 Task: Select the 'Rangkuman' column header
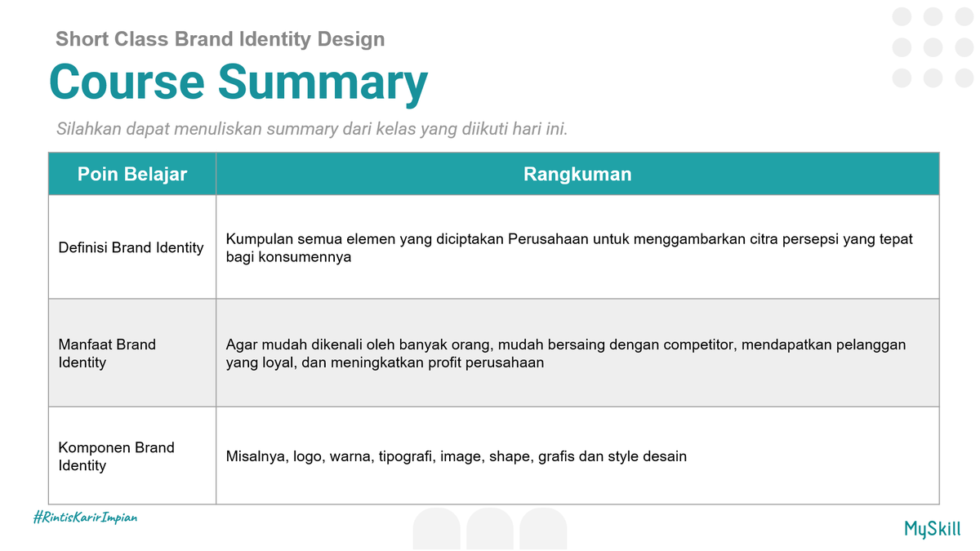(577, 174)
